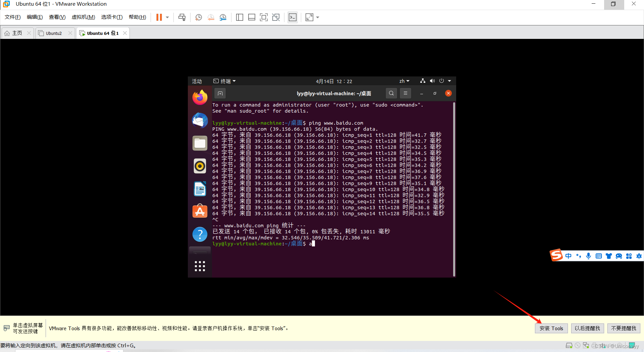The width and height of the screenshot is (644, 352).
Task: Toggle Sogou punctuation mode icon
Action: 579,256
